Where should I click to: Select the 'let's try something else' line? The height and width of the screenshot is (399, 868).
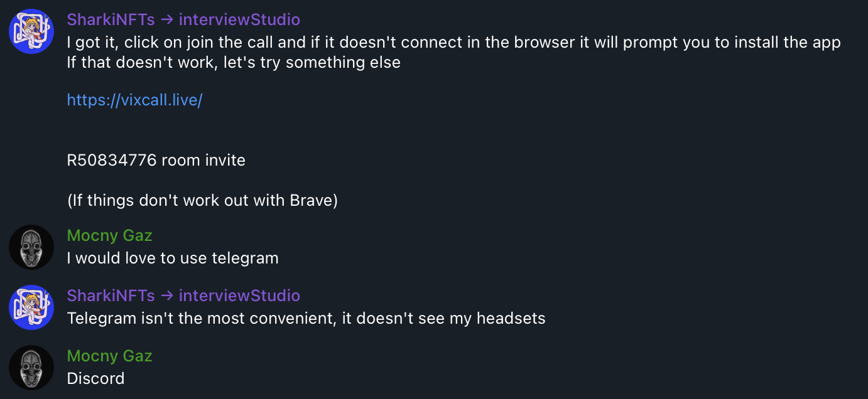pos(234,63)
